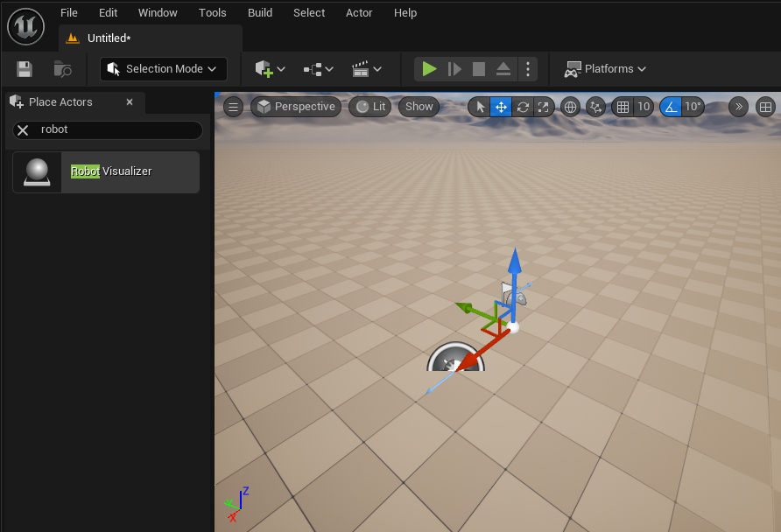Activate the scale objects tool
Viewport: 781px width, 532px height.
544,107
